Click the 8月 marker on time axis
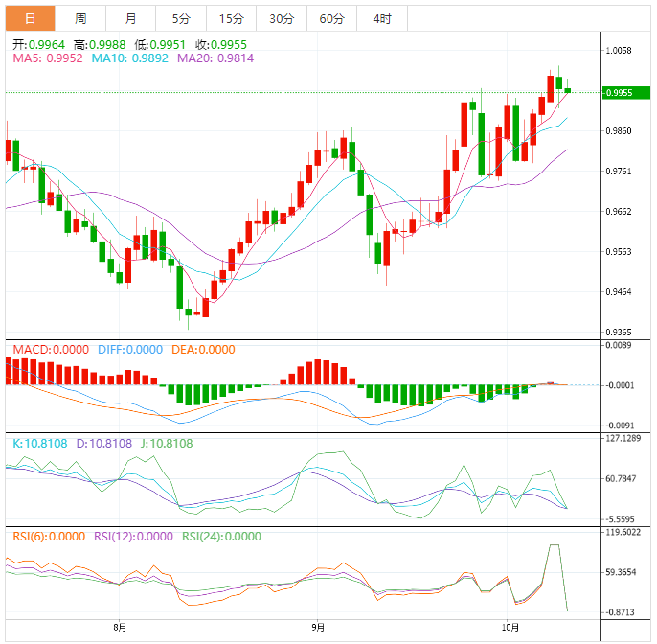 (x=119, y=628)
